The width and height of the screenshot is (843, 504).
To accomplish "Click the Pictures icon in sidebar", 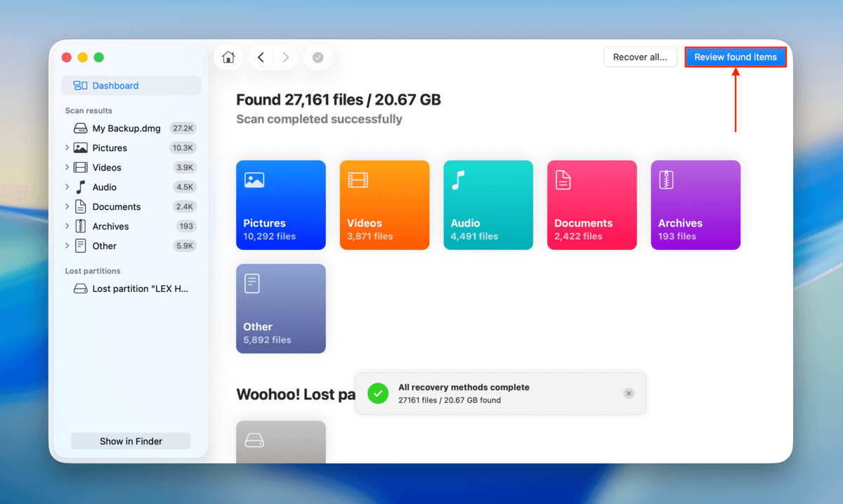I will coord(81,148).
